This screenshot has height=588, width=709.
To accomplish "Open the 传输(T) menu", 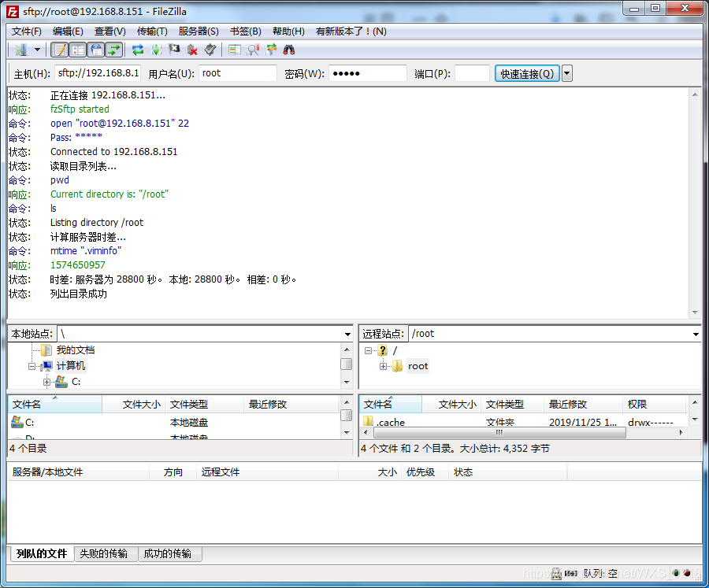I will (152, 31).
